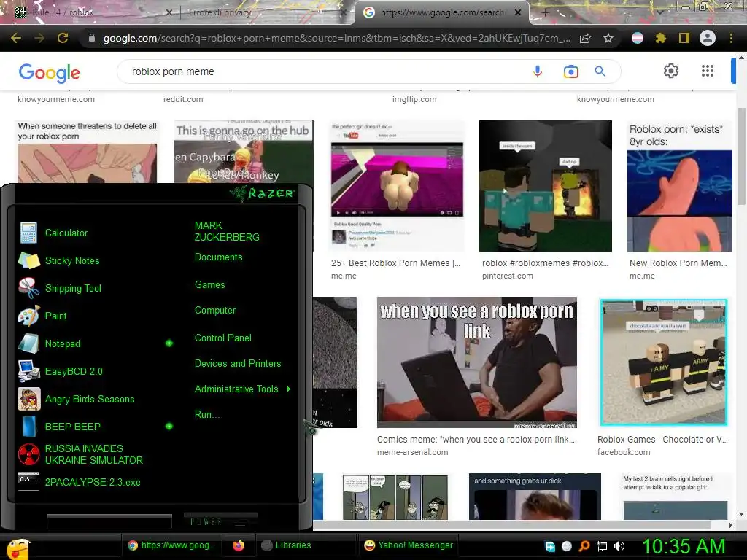Close the google.com/search tab

(518, 12)
